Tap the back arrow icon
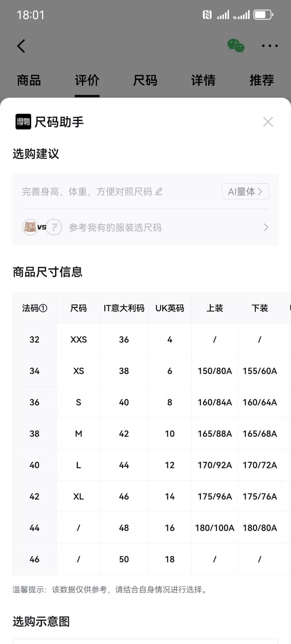Screen dimensions: 291x644 point(21,46)
